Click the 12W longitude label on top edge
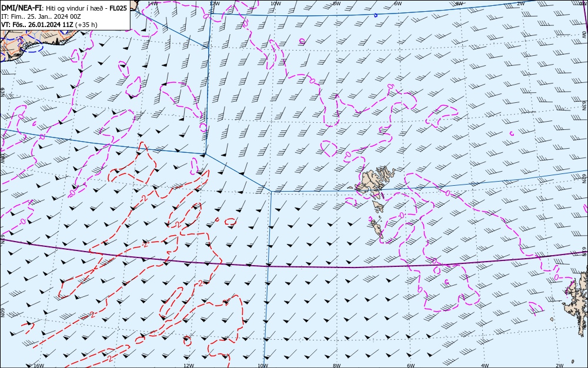 click(214, 4)
